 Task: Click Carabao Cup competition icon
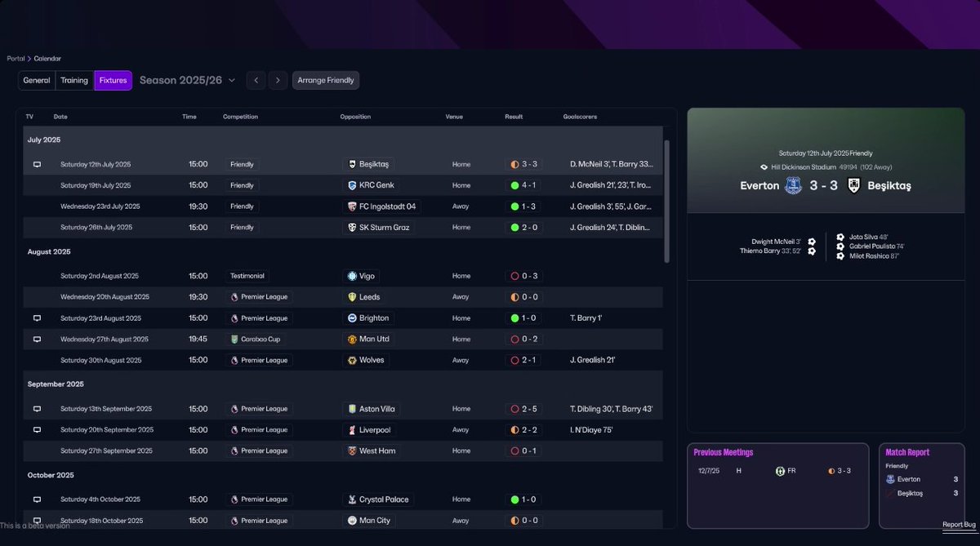click(234, 339)
